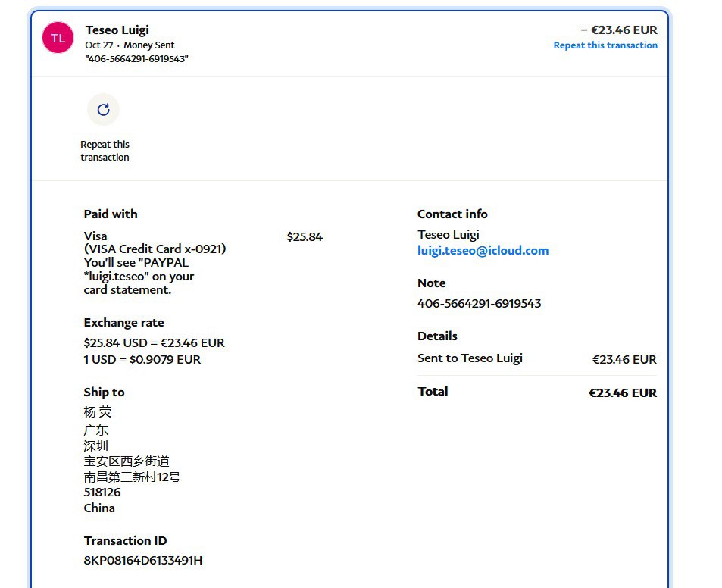Click the Ship to heading
Viewport: 722px width, 588px height.
104,393
